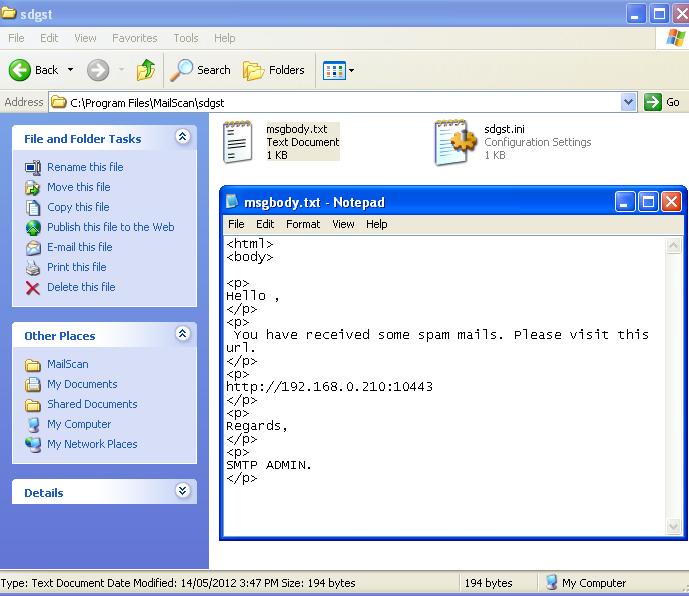Image resolution: width=689 pixels, height=596 pixels.
Task: Click the green Go arrow button
Action: (x=653, y=102)
